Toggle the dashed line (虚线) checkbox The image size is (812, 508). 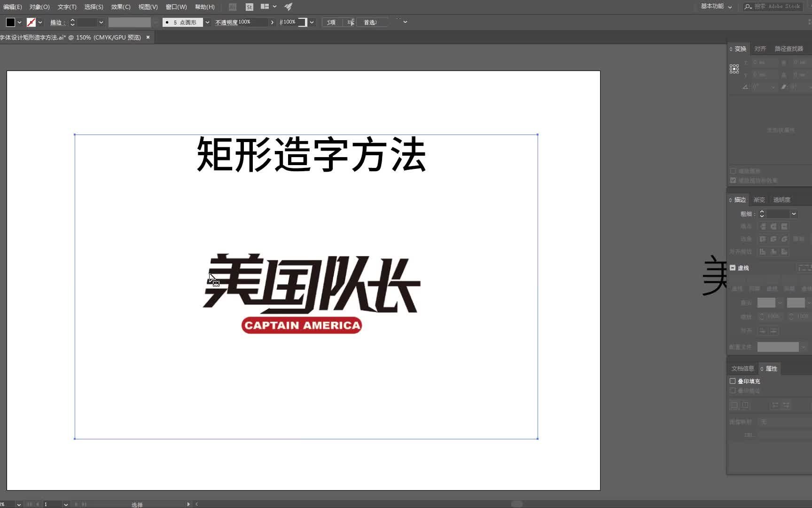733,268
